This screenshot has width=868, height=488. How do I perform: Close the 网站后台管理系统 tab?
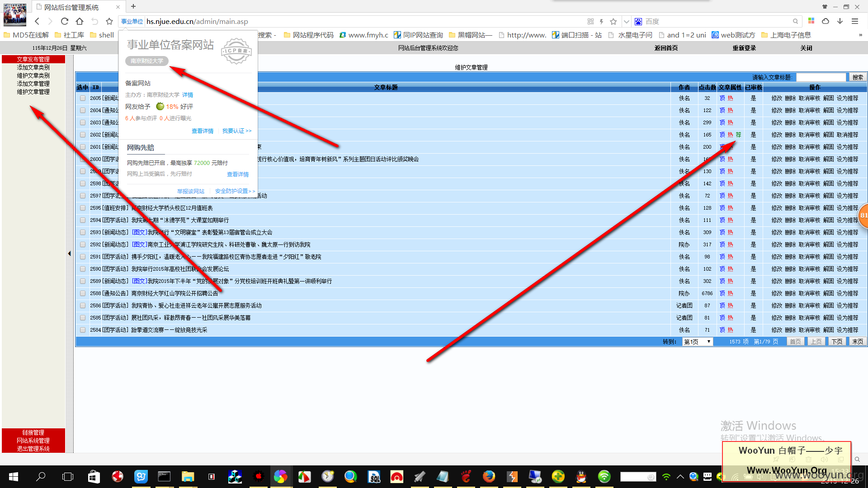[118, 7]
